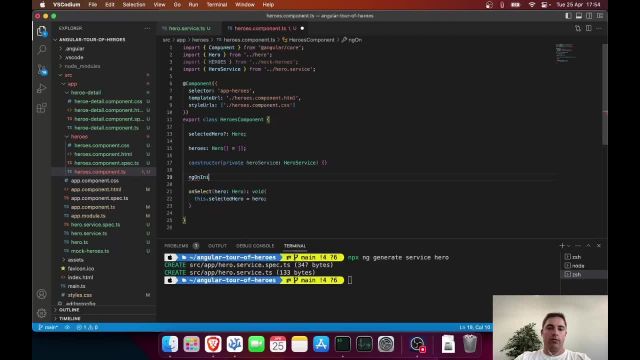Click main branch in status bar
The width and height of the screenshot is (640, 360).
48,327
